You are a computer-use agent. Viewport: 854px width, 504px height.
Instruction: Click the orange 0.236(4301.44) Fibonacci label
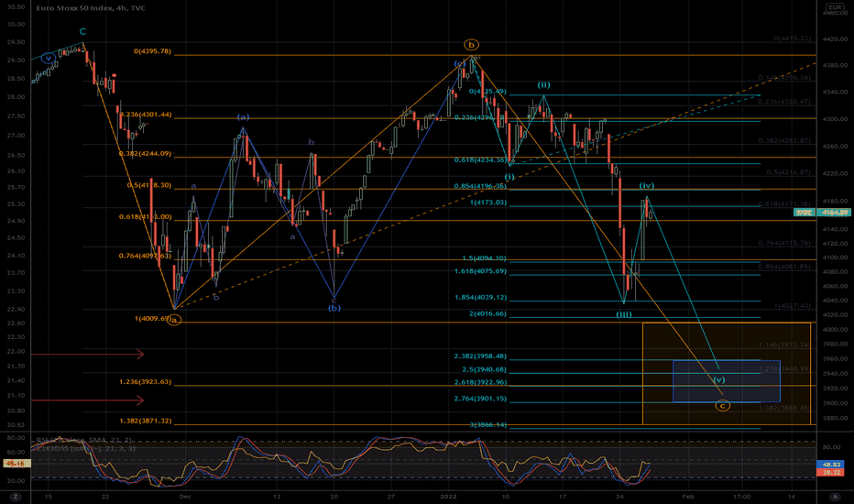(x=146, y=115)
